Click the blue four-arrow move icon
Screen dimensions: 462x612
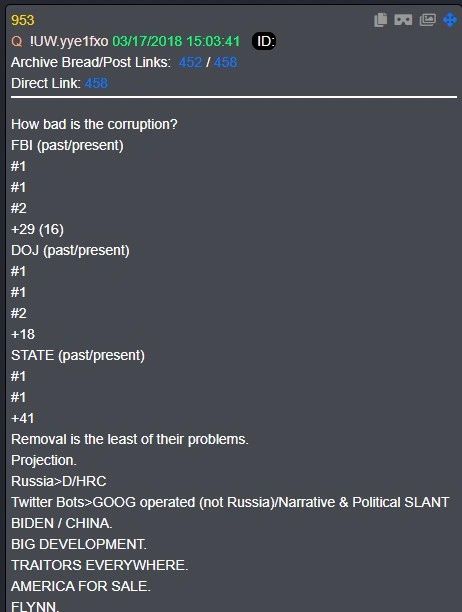[450, 20]
